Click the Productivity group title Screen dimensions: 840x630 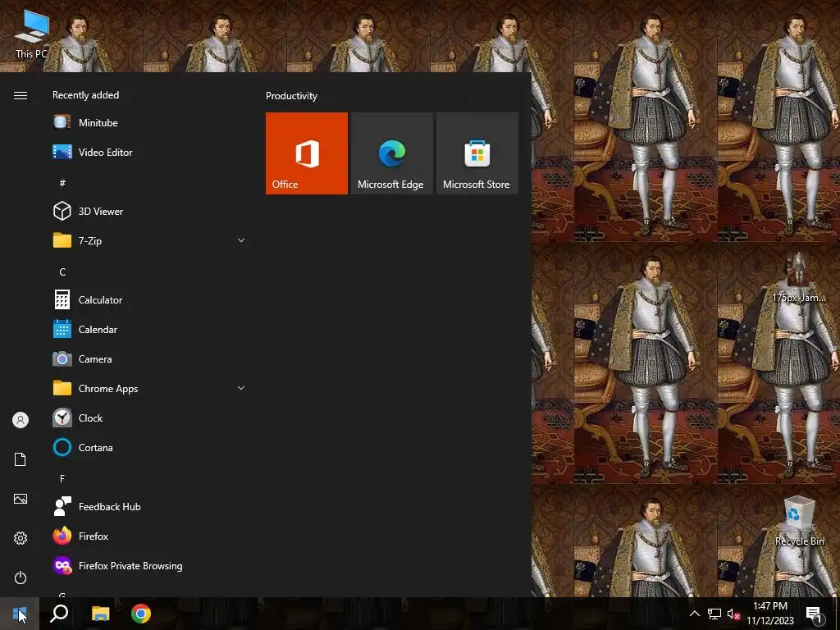point(291,96)
